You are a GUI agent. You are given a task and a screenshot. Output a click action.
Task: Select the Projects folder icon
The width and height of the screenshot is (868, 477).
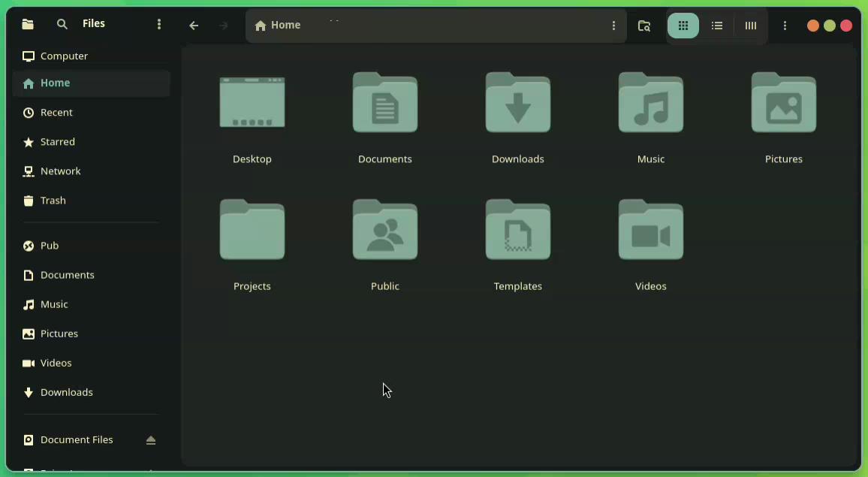pos(252,230)
